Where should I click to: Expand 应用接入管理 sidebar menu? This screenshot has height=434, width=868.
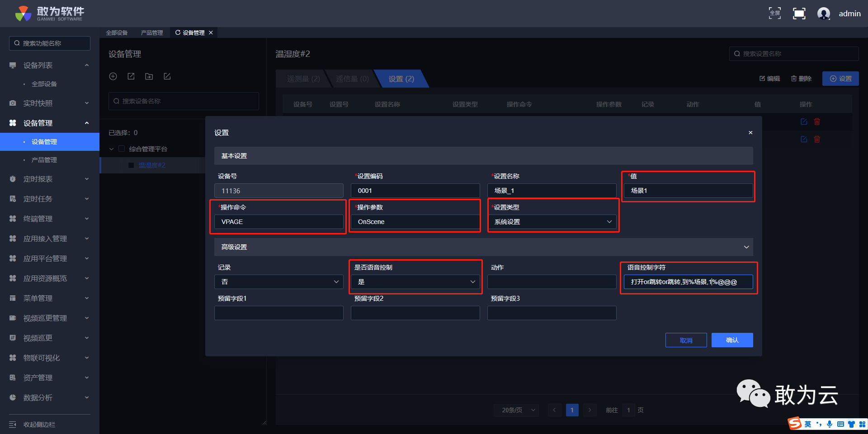click(87, 239)
